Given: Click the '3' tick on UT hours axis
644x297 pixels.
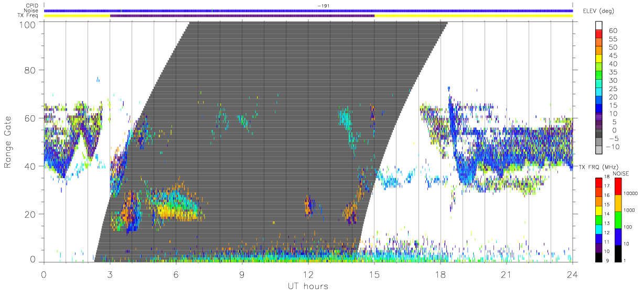Looking at the screenshot, I should click(110, 274).
